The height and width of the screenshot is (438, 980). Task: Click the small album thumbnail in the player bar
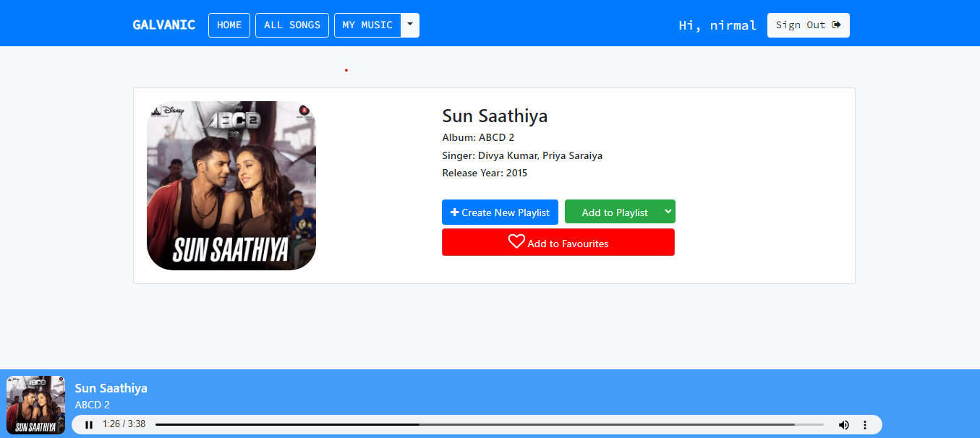pyautogui.click(x=35, y=405)
